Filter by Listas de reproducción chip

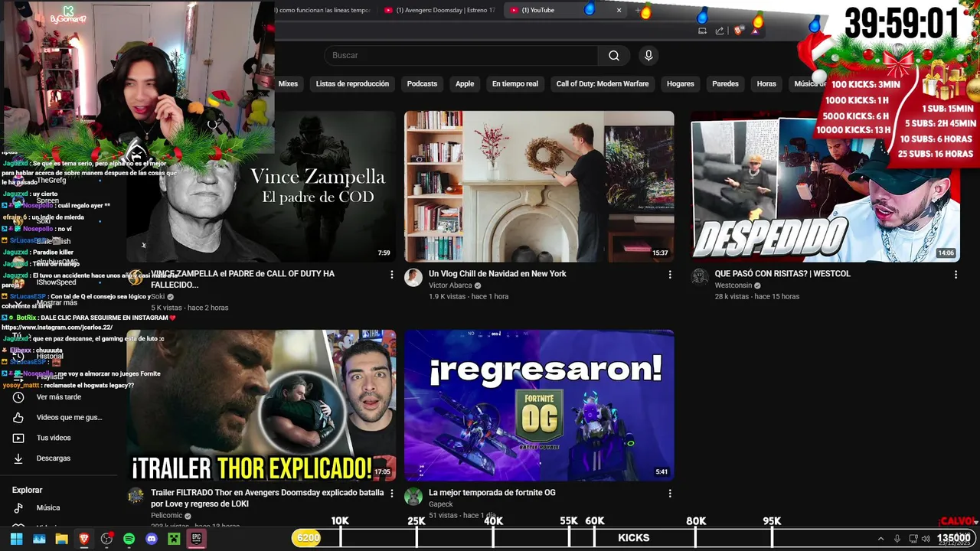click(352, 83)
